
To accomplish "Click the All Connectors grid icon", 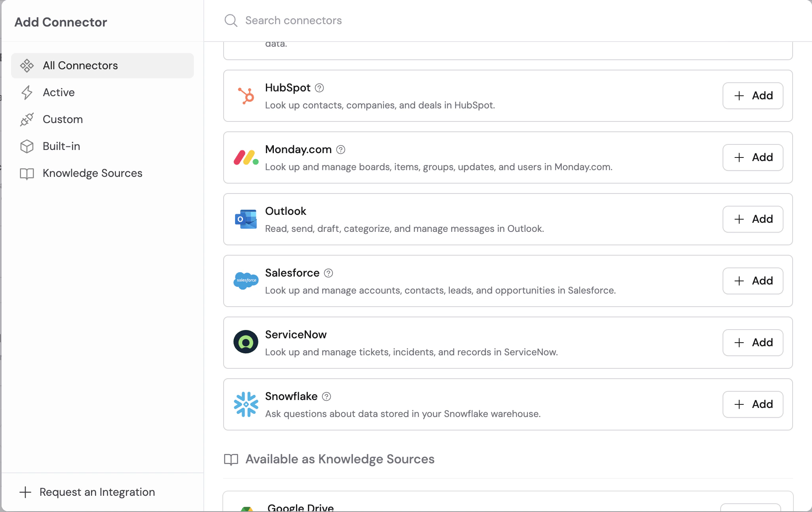I will (x=27, y=66).
